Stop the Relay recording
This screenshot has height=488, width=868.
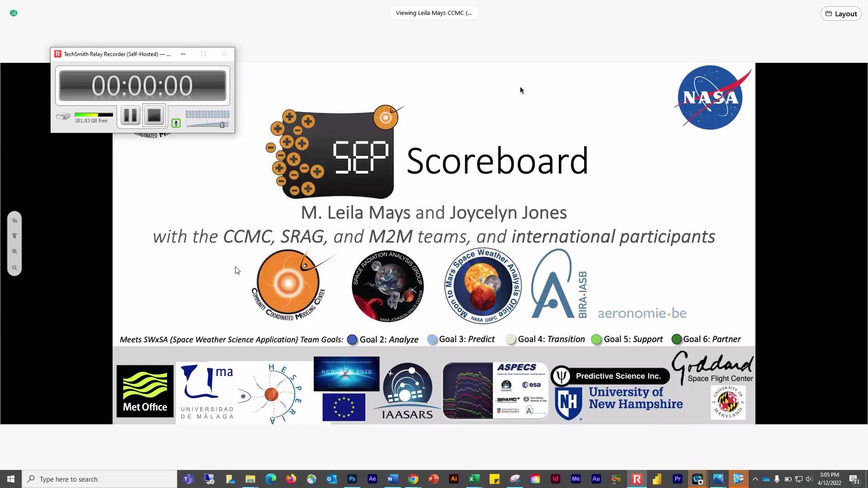click(154, 116)
